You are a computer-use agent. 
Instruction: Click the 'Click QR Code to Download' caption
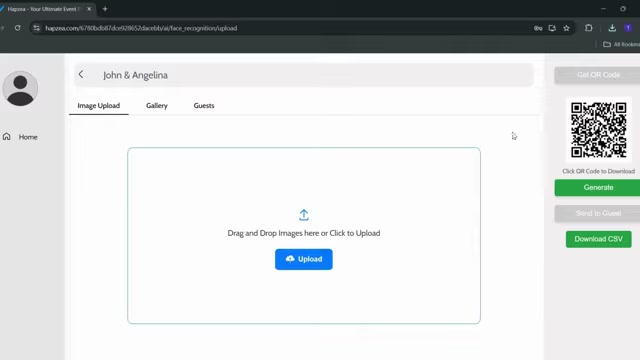(598, 171)
